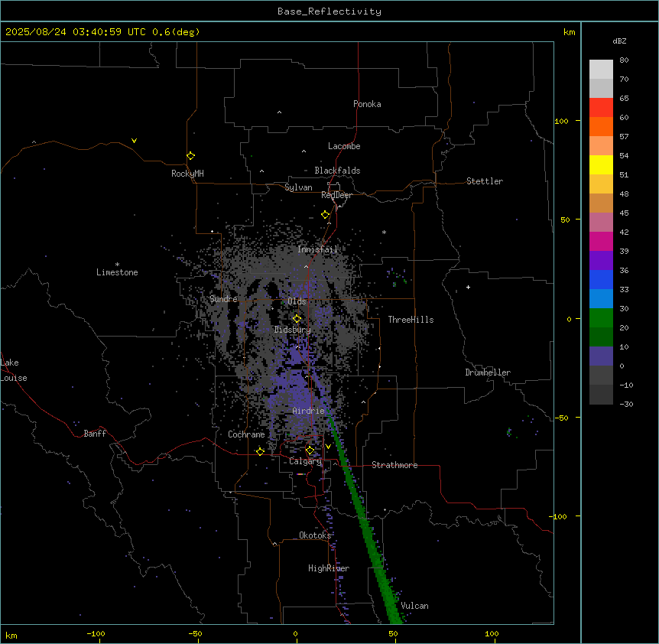Click the Lake Louise label
This screenshot has height=644, width=659.
point(14,370)
